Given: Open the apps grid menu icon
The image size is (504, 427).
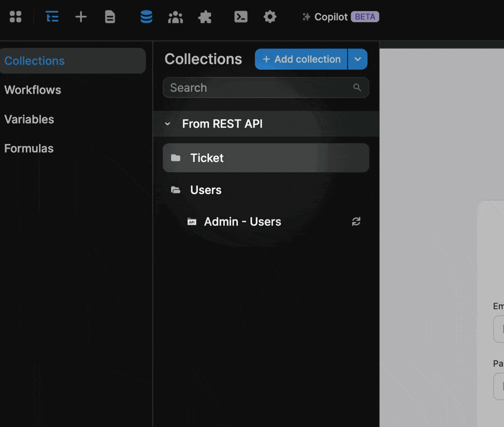Looking at the screenshot, I should 15,17.
